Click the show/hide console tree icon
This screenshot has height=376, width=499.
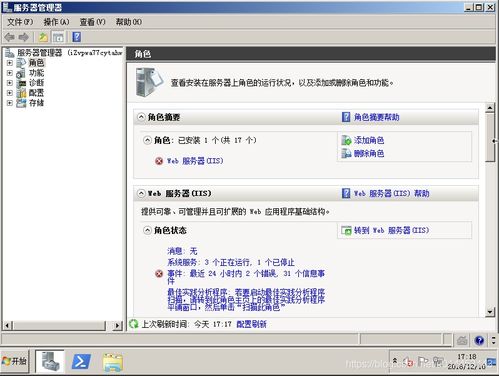coord(58,37)
